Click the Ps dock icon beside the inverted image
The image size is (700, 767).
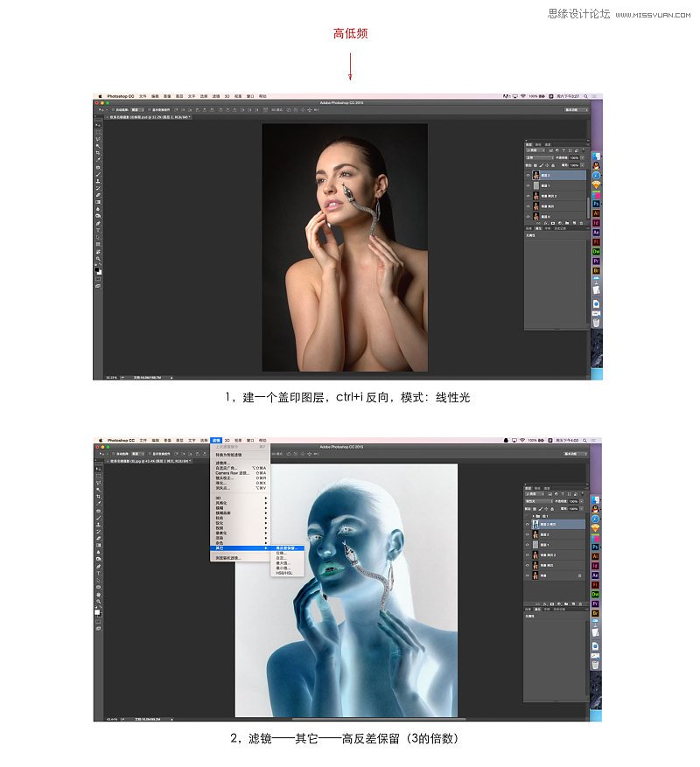click(x=596, y=547)
